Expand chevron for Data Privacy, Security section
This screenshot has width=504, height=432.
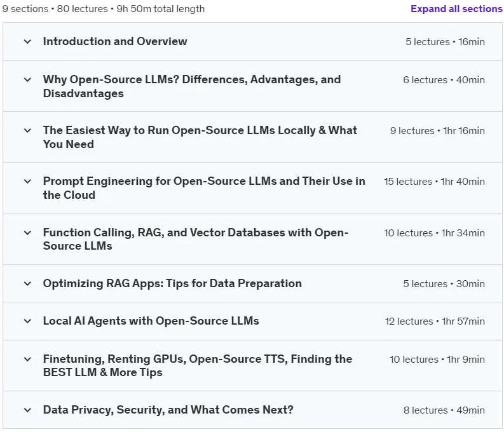click(x=27, y=410)
